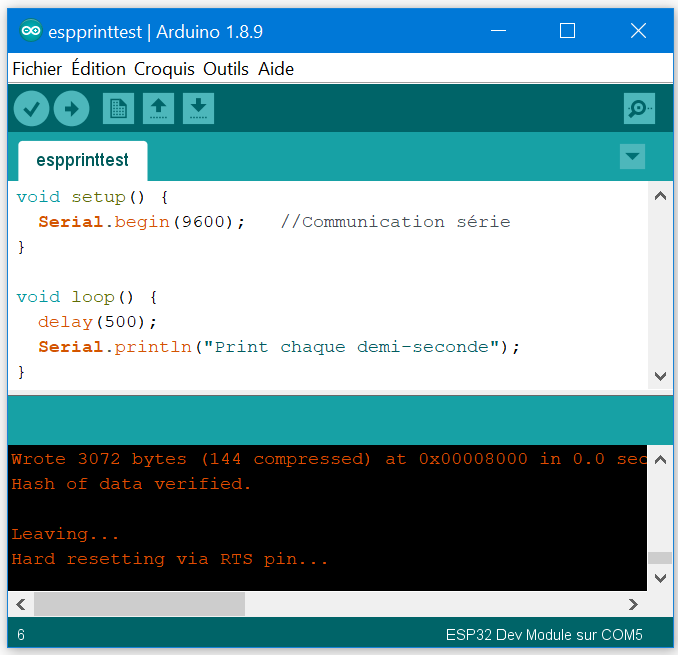Click the Serial.println code line

click(x=279, y=347)
